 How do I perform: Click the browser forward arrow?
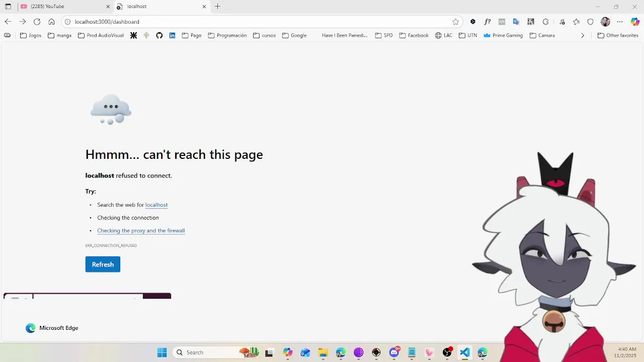click(22, 22)
